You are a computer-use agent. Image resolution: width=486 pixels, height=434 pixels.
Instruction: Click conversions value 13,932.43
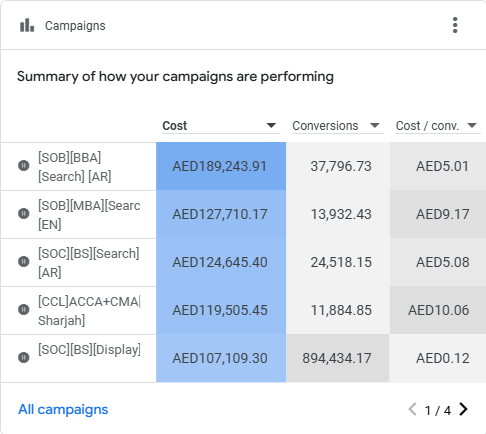click(x=341, y=214)
